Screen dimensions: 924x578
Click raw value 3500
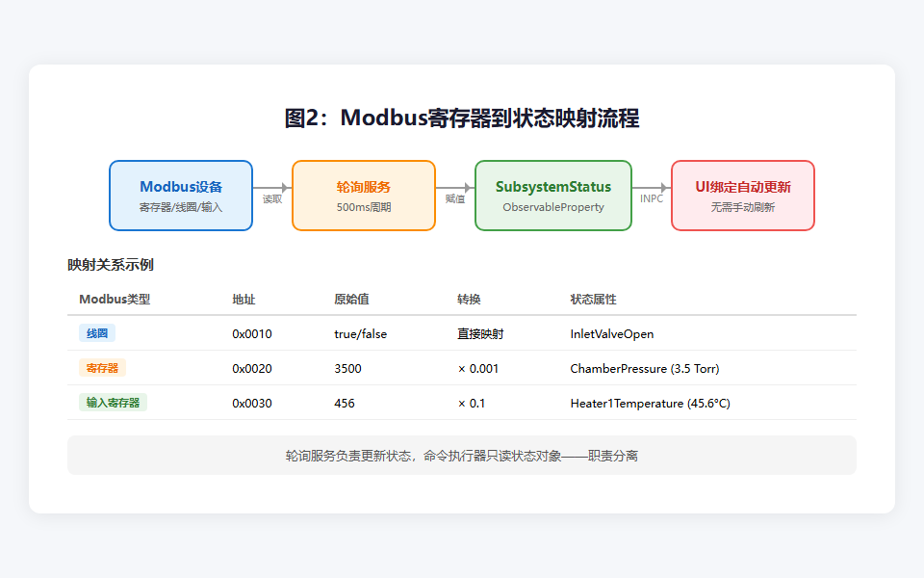(347, 369)
